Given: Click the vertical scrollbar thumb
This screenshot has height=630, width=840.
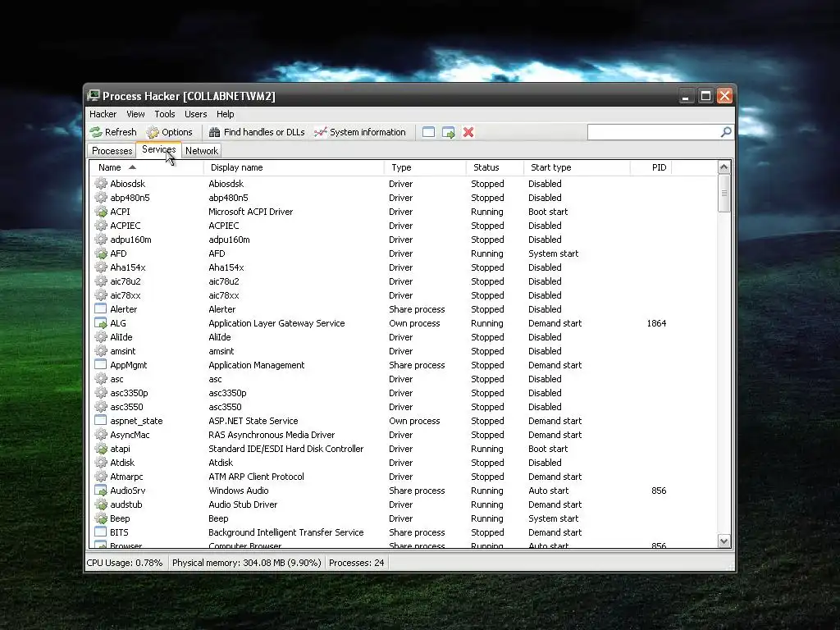Looking at the screenshot, I should 724,193.
